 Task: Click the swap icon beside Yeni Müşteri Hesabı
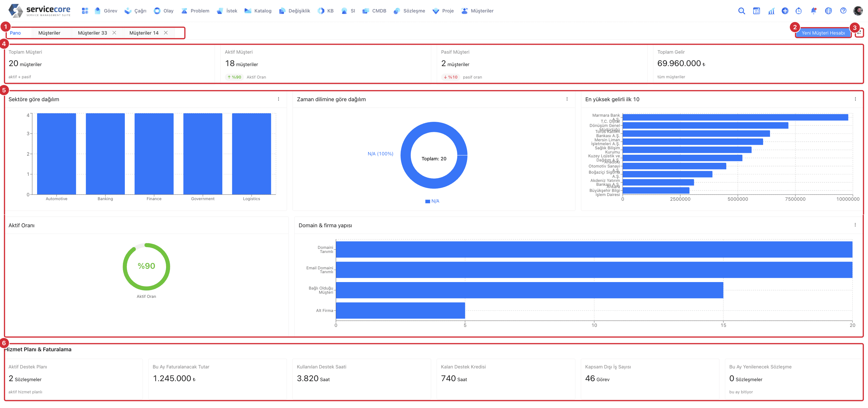[x=860, y=33]
